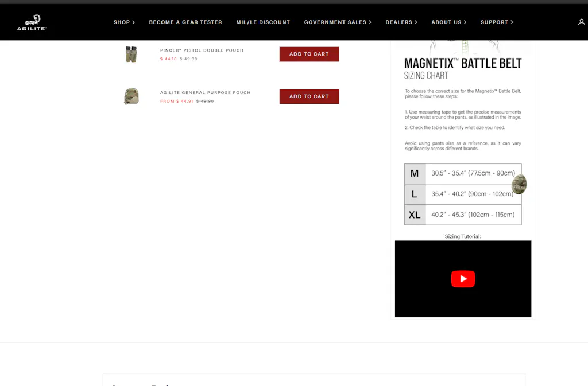The height and width of the screenshot is (386, 588).
Task: Add Pincer Pistol Double Pouch to cart
Action: click(309, 54)
